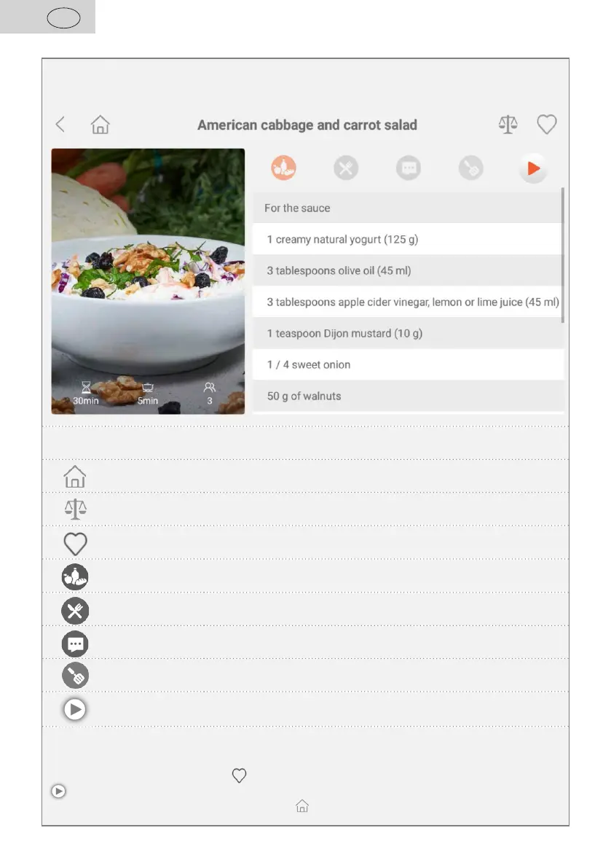This screenshot has width=611, height=868.
Task: Click the dark speech bubble legend icon
Action: 75,644
